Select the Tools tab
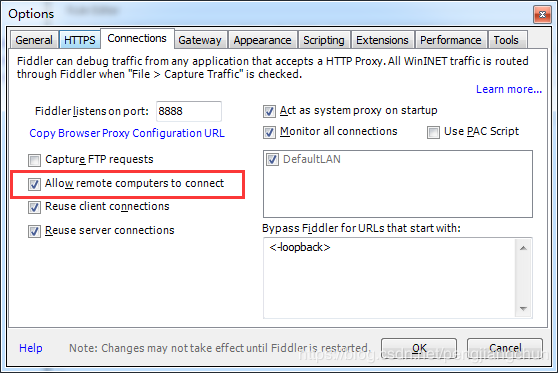Image resolution: width=558 pixels, height=373 pixels. 506,40
